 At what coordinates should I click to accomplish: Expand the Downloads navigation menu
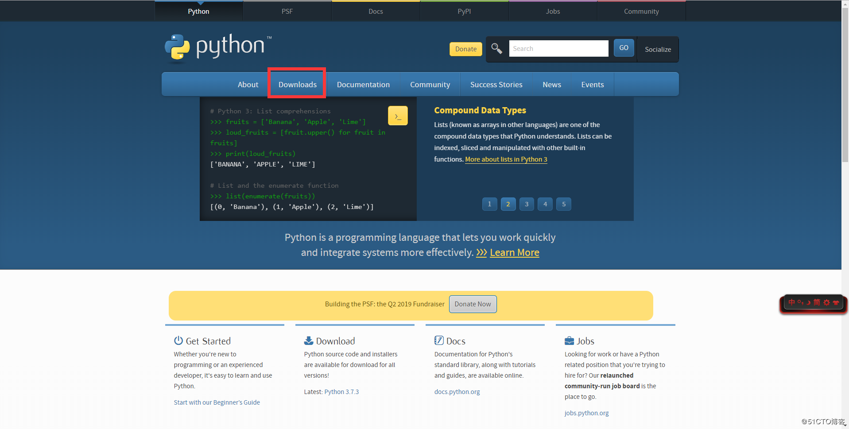tap(297, 85)
